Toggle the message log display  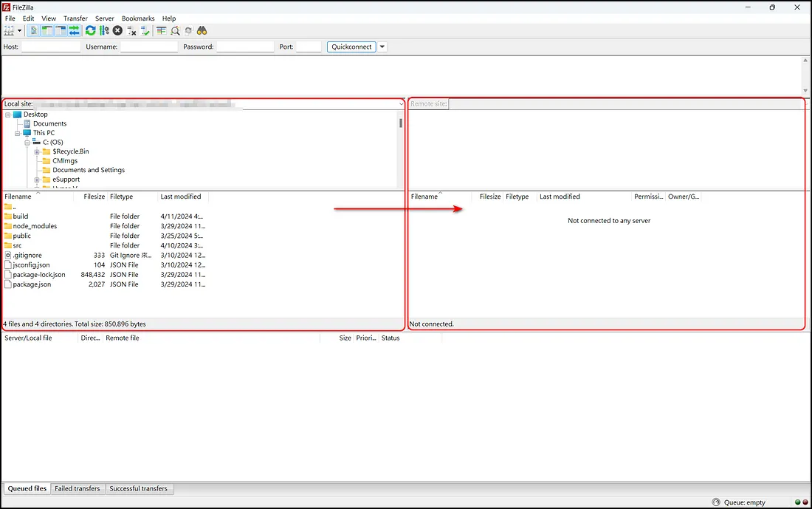[34, 31]
